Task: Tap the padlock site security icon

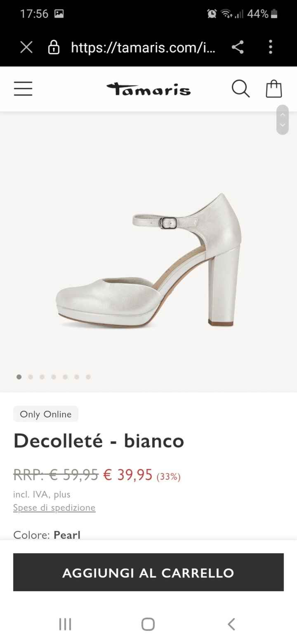Action: point(54,47)
